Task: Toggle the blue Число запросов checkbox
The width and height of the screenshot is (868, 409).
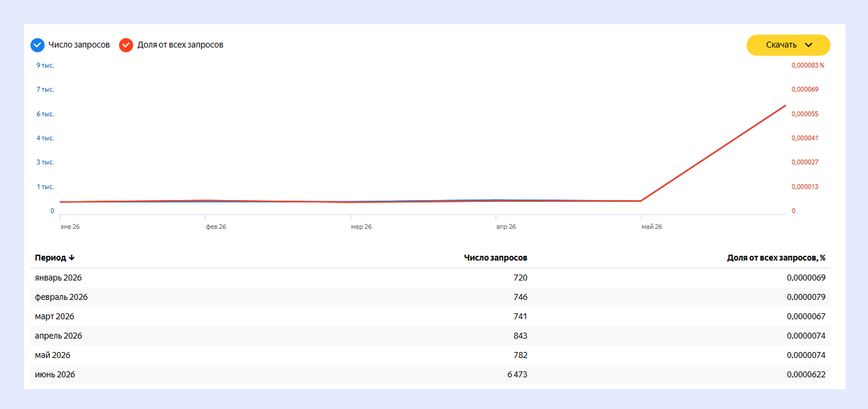Action: 38,45
